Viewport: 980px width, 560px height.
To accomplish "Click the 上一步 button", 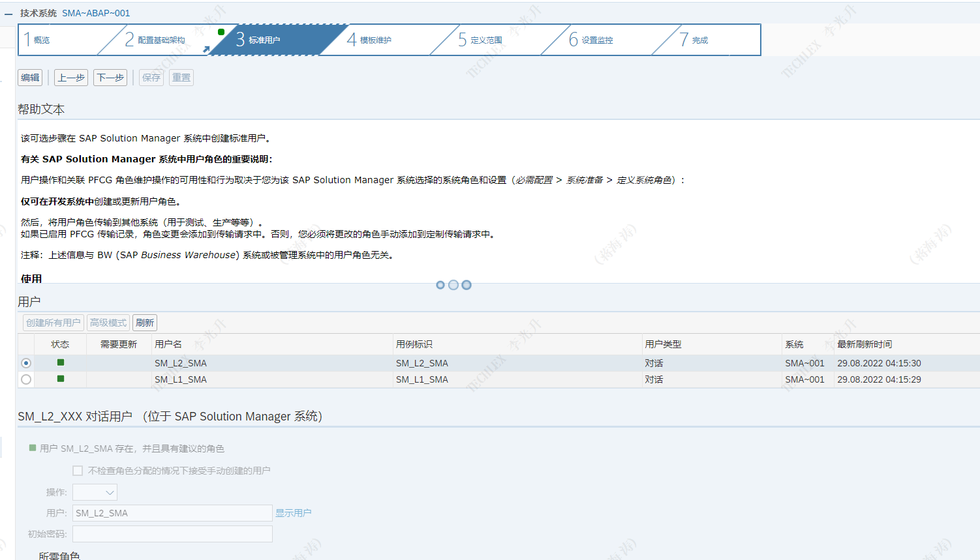I will (71, 78).
